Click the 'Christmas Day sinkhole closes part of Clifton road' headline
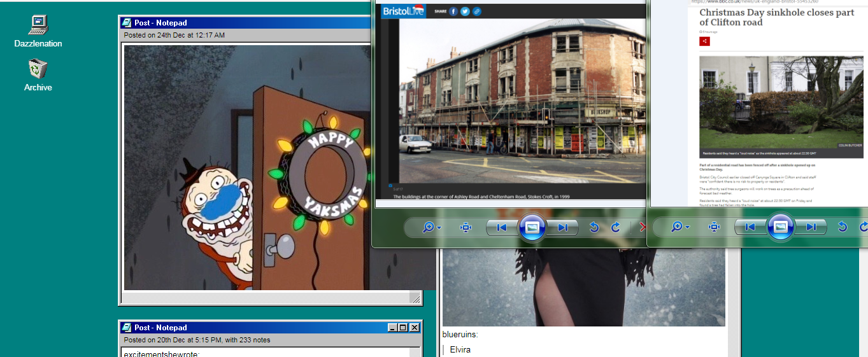This screenshot has width=868, height=357. coord(776,17)
